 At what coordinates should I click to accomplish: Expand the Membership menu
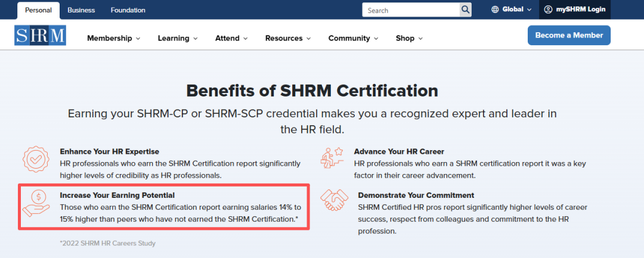(x=114, y=38)
